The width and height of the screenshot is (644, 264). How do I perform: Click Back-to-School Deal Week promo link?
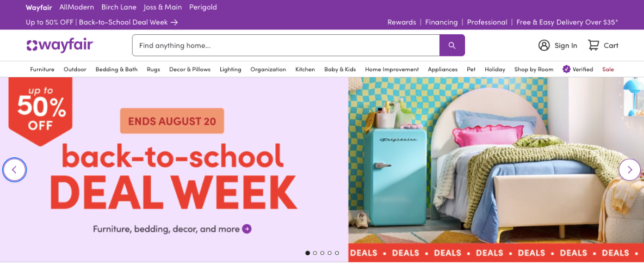click(102, 22)
